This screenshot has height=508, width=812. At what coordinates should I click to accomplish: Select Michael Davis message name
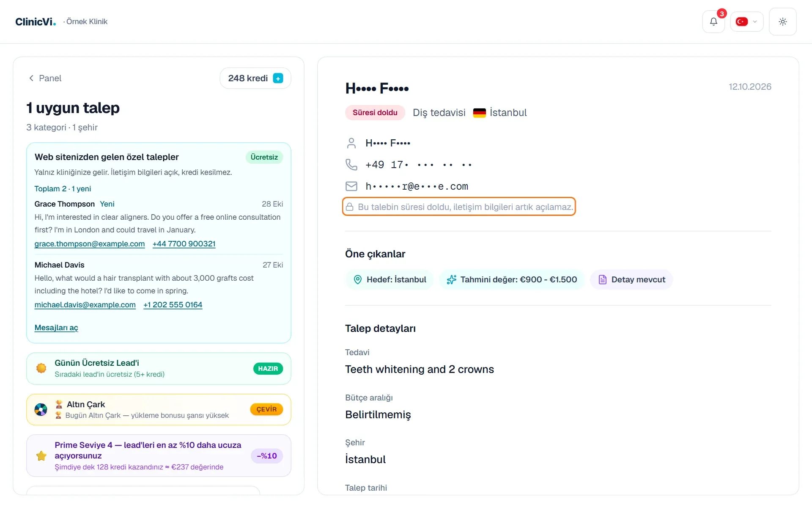tap(60, 265)
